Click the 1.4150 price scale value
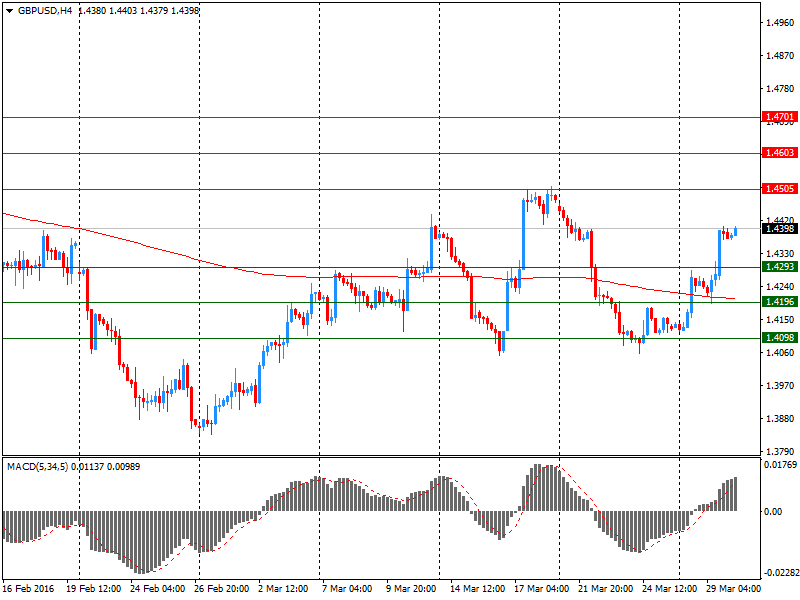This screenshot has width=800, height=600. point(780,320)
